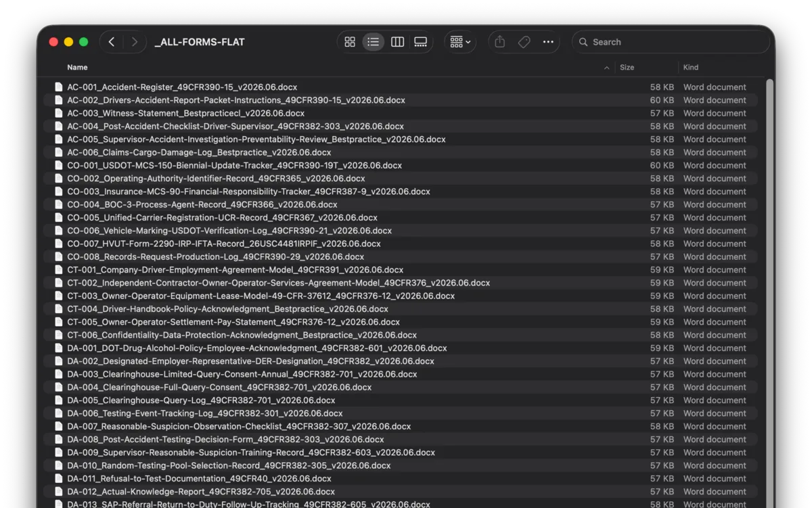This screenshot has width=812, height=508.
Task: Click the Search field
Action: 671,42
